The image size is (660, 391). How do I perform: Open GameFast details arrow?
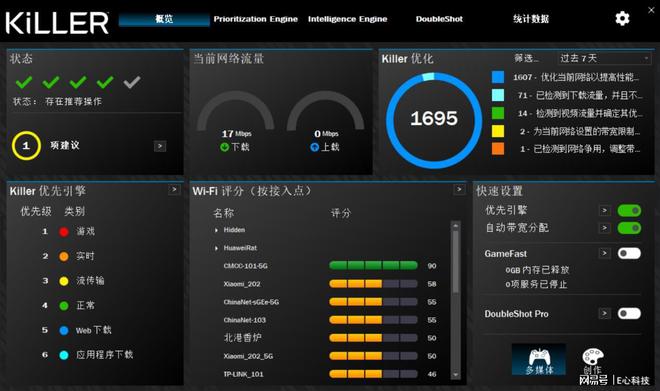tap(604, 253)
